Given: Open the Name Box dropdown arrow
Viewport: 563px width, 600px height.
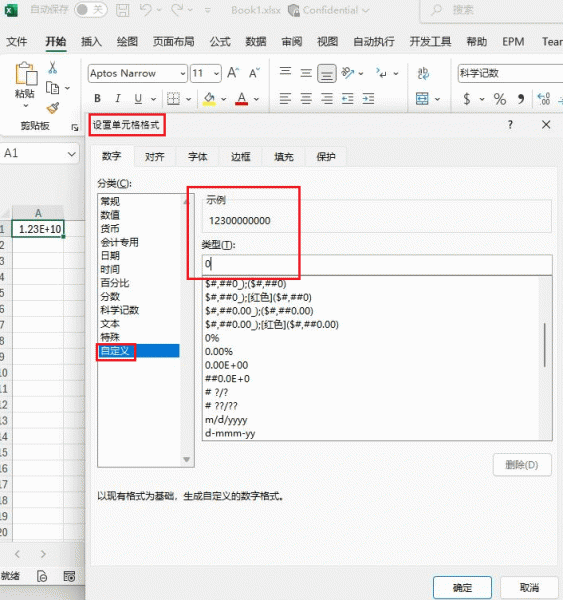Looking at the screenshot, I should tap(72, 154).
